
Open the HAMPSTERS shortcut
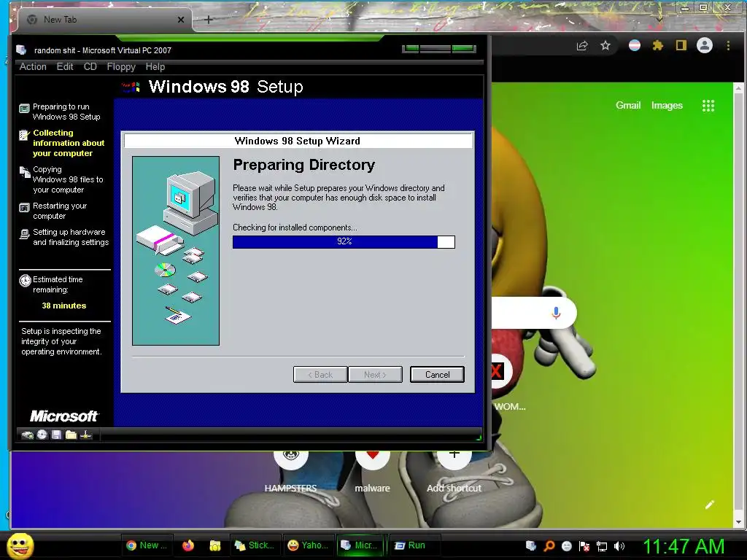(x=290, y=470)
